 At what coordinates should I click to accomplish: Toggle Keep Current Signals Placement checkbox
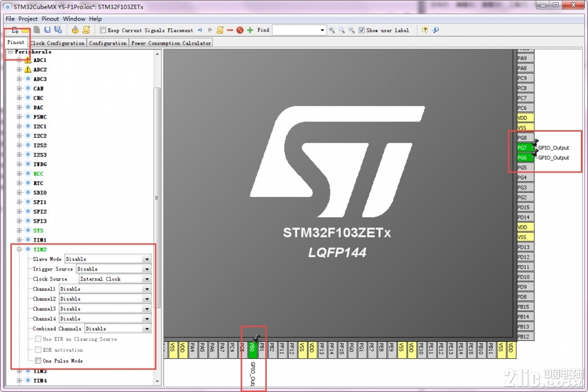(x=103, y=30)
